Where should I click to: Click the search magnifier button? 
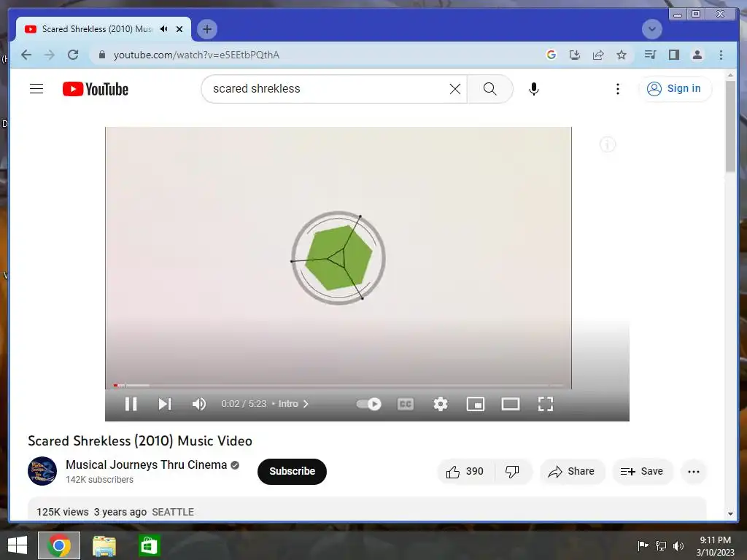point(489,89)
